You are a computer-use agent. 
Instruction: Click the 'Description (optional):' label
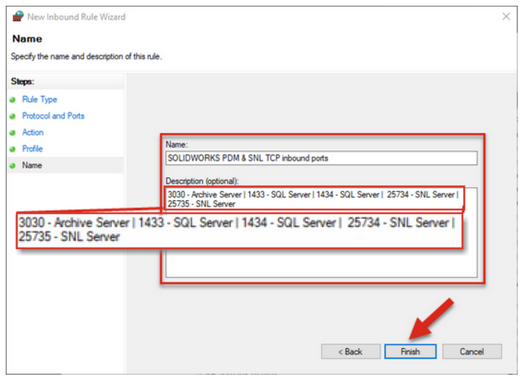202,181
